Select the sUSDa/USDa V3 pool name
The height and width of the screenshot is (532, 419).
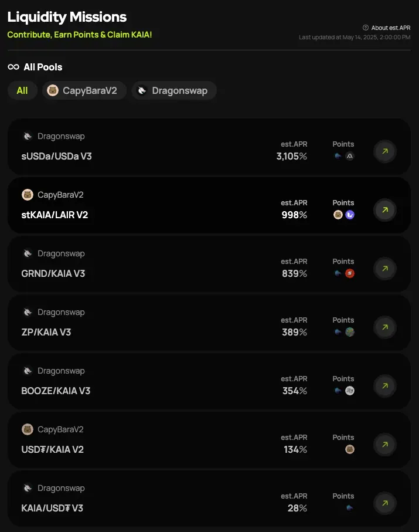56,157
